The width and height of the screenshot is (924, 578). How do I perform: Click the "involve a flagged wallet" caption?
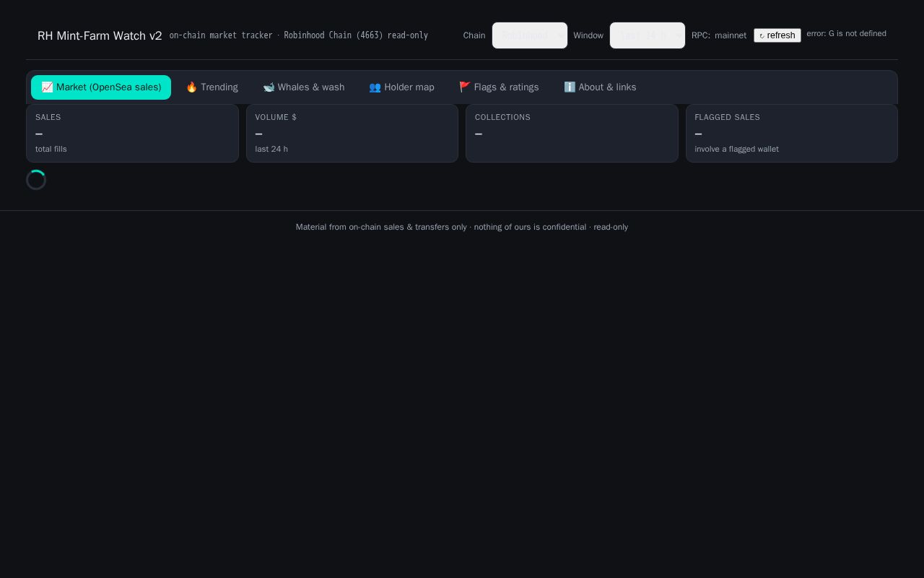[737, 149]
